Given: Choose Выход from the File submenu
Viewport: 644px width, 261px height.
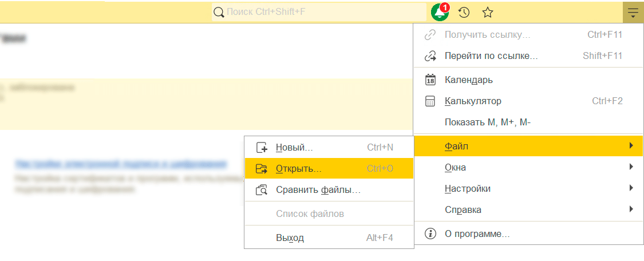Looking at the screenshot, I should (290, 238).
